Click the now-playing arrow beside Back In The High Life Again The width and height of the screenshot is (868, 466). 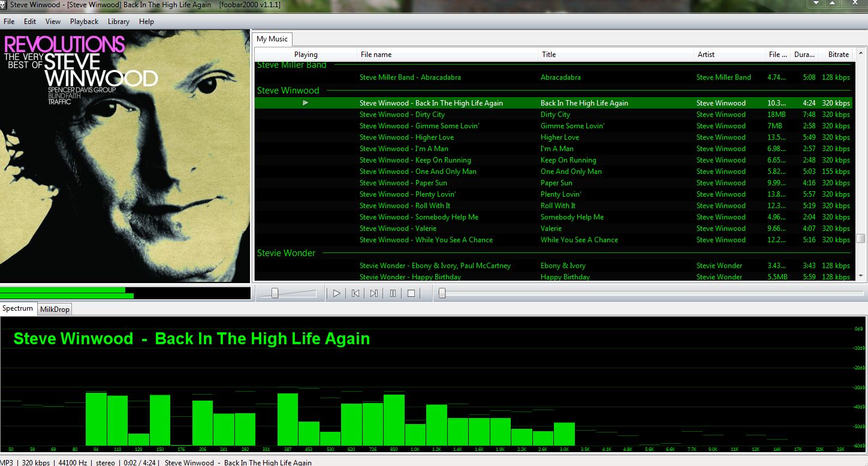point(306,103)
